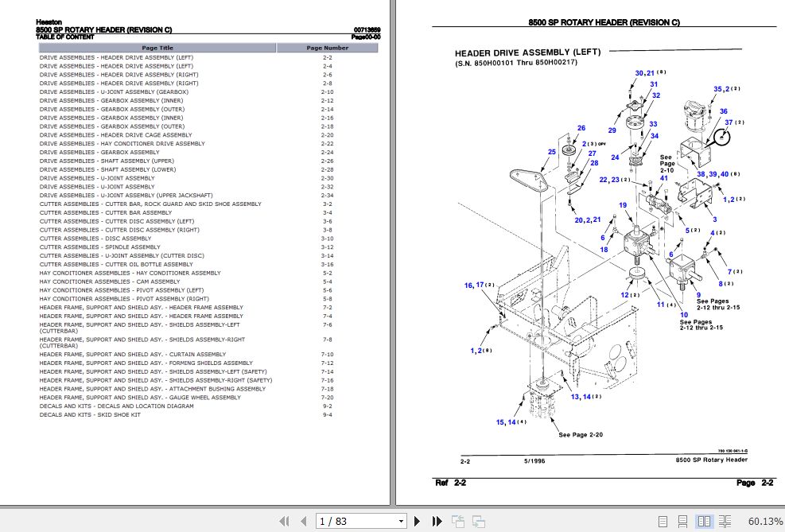Open the page number dropdown
This screenshot has height=532, width=785.
point(401,522)
